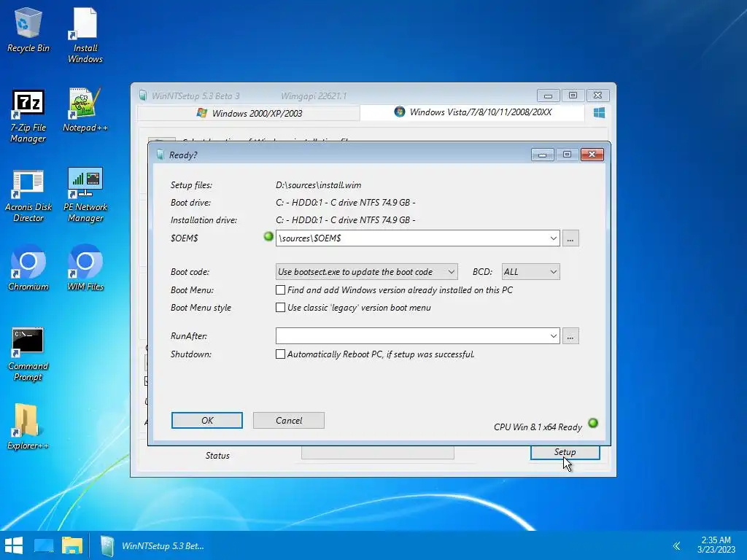Open the Command Prompt desktop icon
The width and height of the screenshot is (747, 560).
(28, 354)
